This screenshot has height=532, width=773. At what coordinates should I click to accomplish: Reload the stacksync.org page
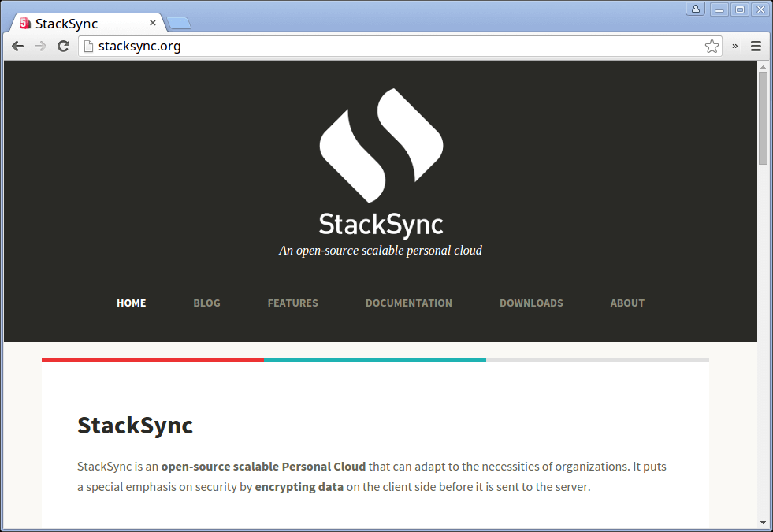[x=63, y=46]
